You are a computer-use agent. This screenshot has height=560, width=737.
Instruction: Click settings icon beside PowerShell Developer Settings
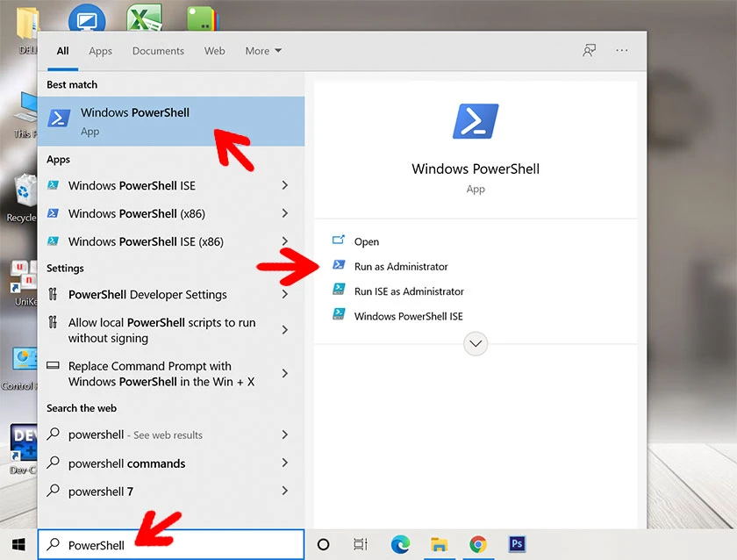(54, 294)
